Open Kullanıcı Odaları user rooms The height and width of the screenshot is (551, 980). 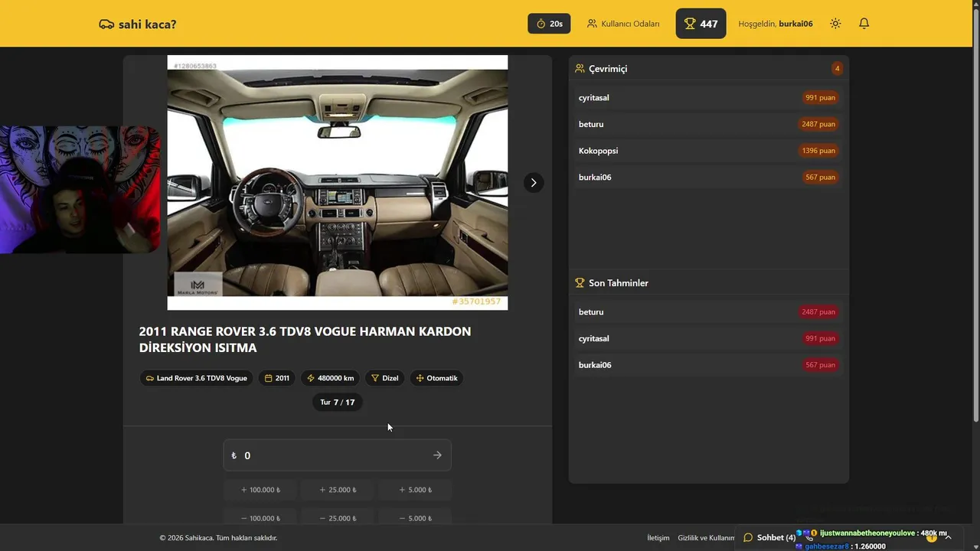pyautogui.click(x=623, y=24)
